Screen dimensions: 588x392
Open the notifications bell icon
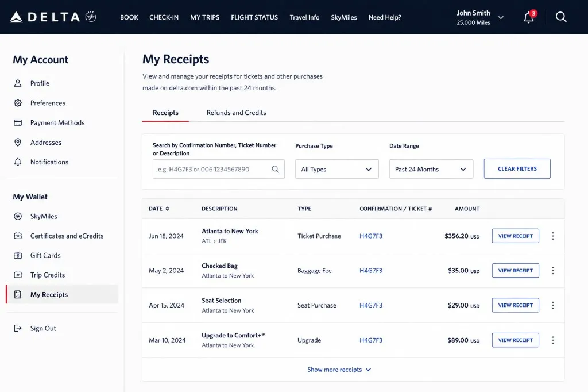[x=529, y=17]
